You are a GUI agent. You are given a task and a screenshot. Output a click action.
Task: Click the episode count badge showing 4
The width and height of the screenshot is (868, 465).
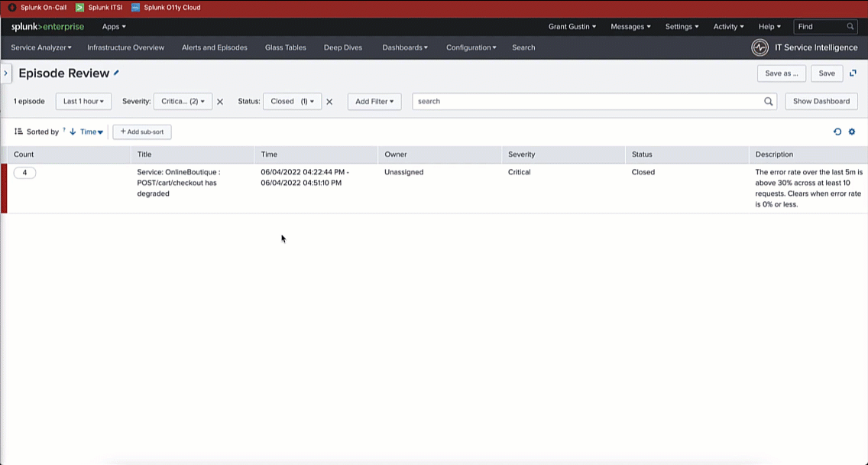point(24,173)
